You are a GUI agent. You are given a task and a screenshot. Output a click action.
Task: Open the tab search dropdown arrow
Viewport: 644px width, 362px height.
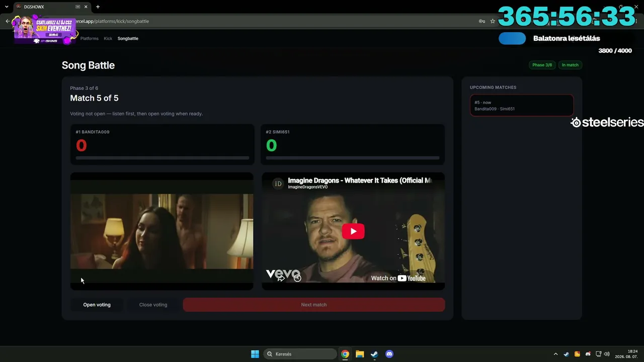pyautogui.click(x=7, y=7)
